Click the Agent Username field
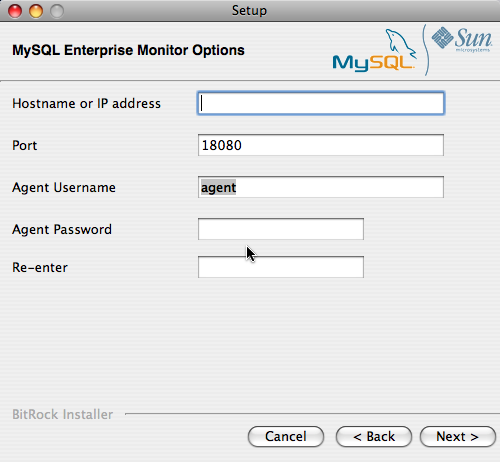 coord(321,187)
